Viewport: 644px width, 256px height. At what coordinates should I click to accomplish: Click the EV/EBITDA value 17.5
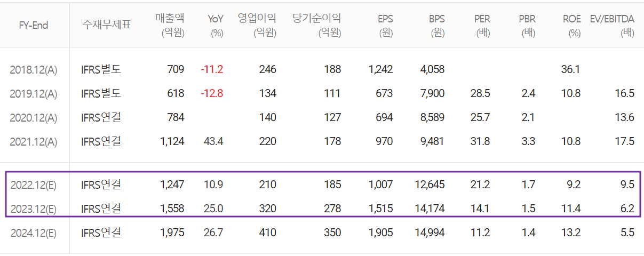coord(625,141)
